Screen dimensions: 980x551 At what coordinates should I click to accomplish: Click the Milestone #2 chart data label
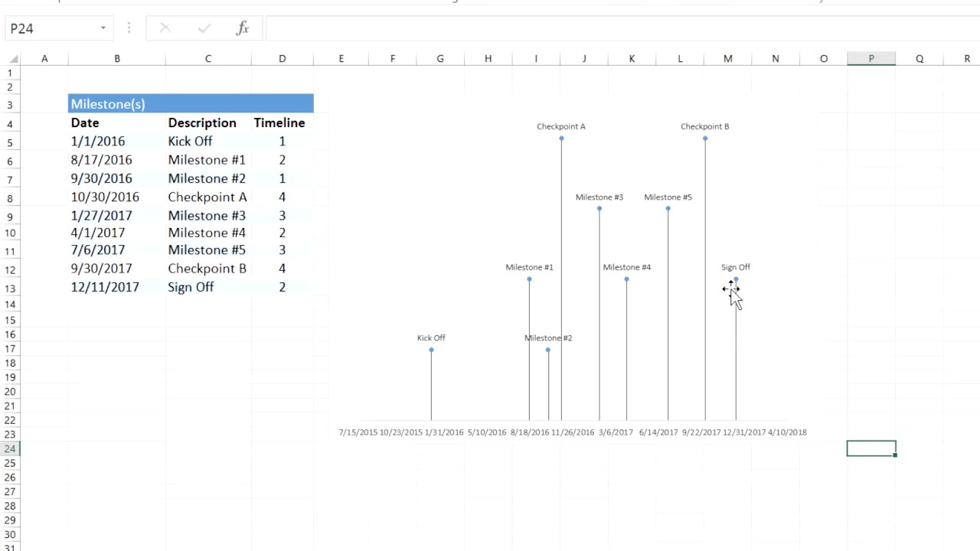[548, 337]
